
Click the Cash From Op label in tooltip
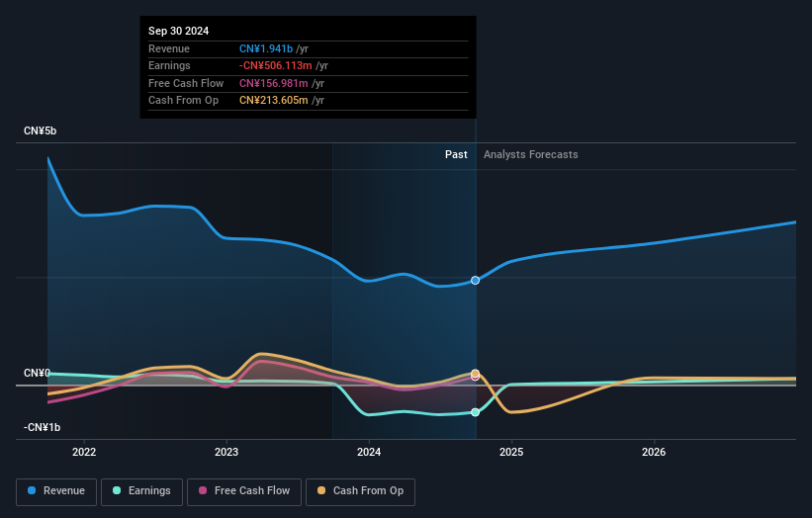pos(183,101)
